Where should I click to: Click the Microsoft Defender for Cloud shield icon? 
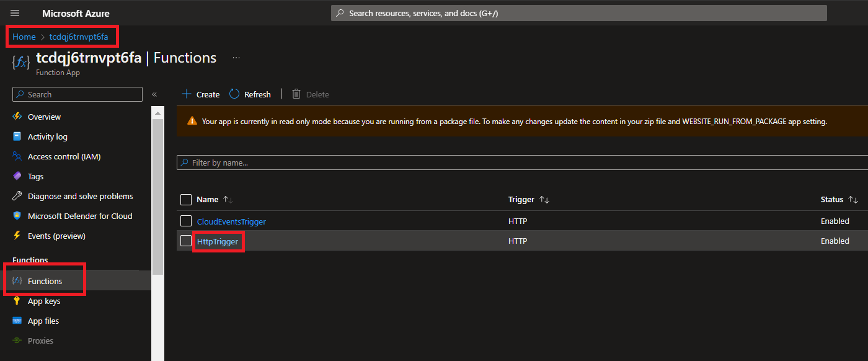[17, 216]
